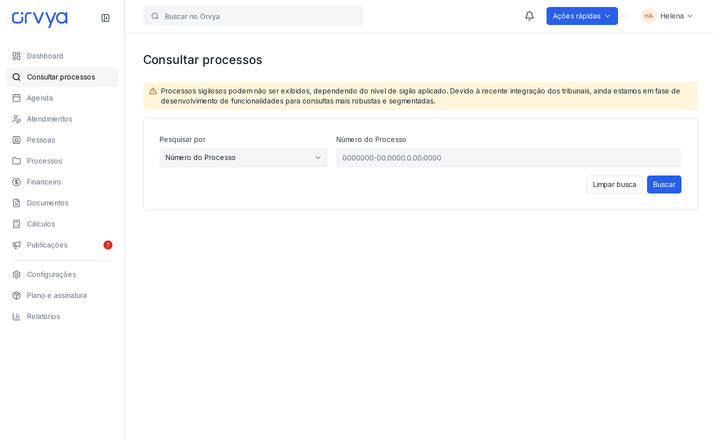
Task: Click the Cálculos calculator icon
Action: [x=17, y=224]
